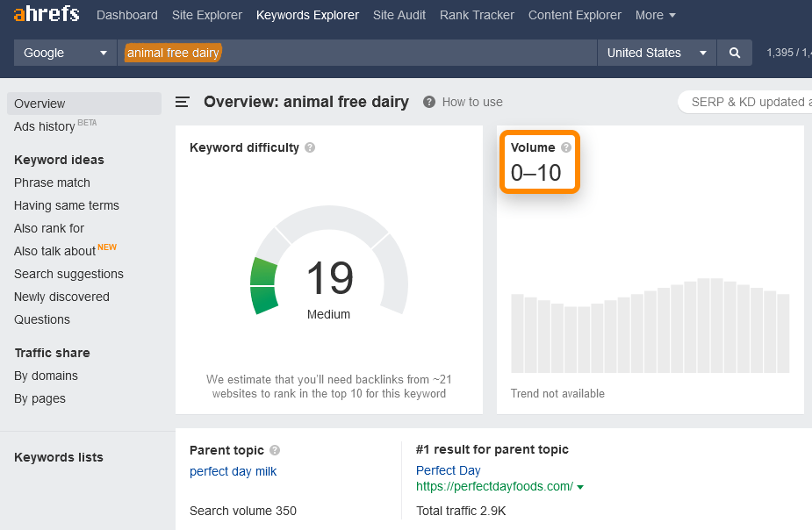Click the search magnifier icon
Screen dimensions: 812x530
(x=734, y=52)
